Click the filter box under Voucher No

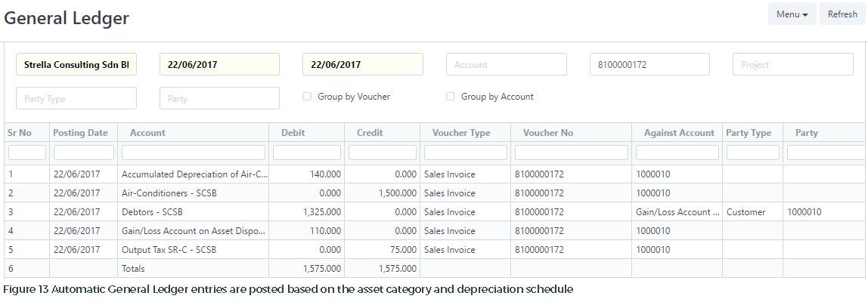click(572, 153)
